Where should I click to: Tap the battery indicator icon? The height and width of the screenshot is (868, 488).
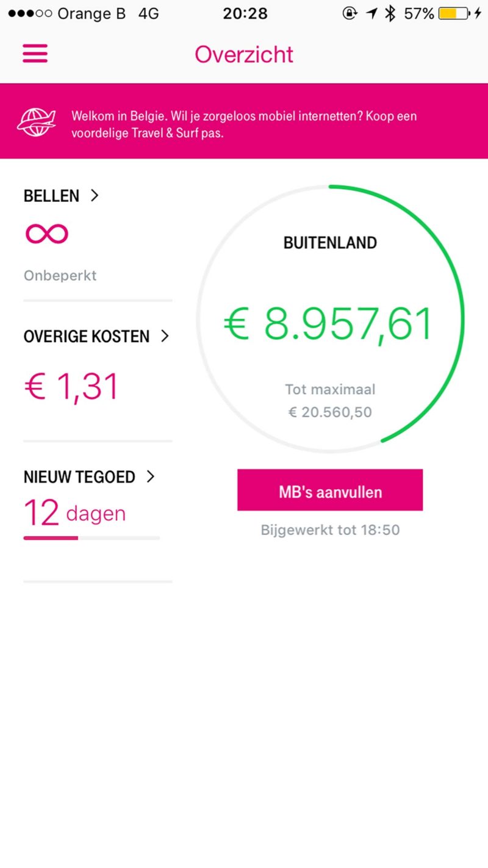454,13
